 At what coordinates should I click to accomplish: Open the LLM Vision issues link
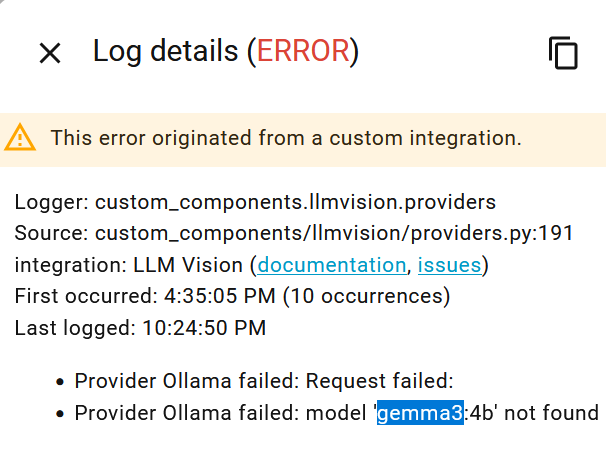(449, 265)
